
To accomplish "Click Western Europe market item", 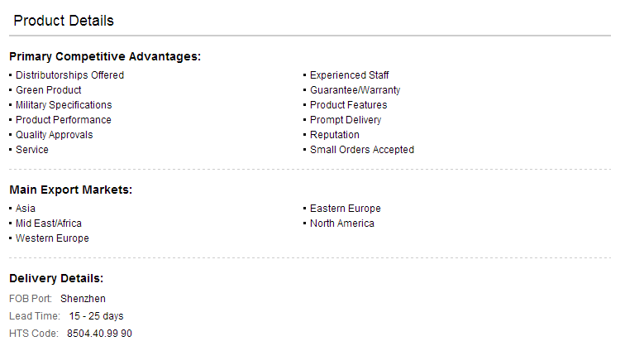I will click(52, 238).
